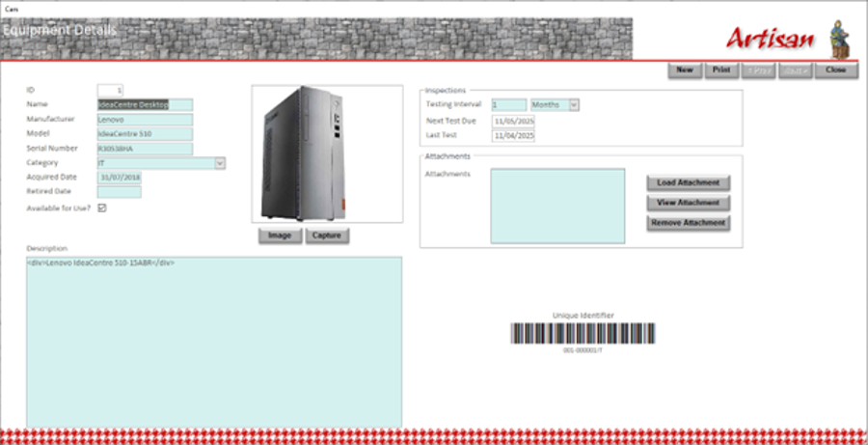This screenshot has width=868, height=445.
Task: Uncheck the Available for Use checkbox
Action: [x=102, y=208]
